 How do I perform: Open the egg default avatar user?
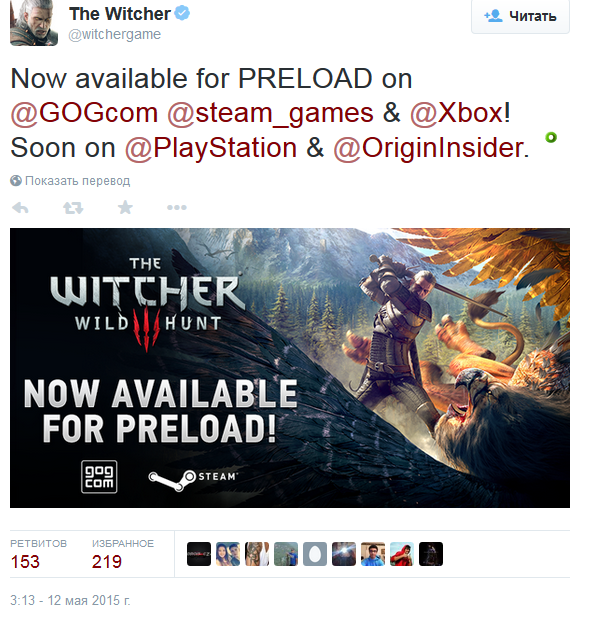point(315,554)
